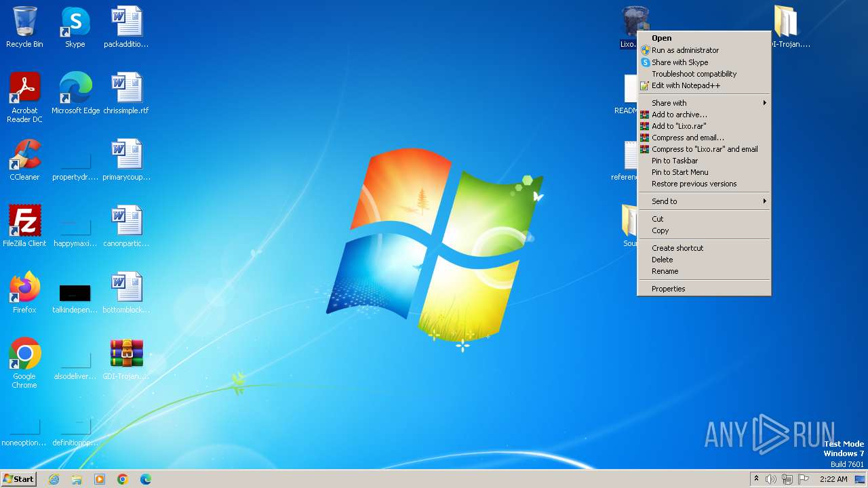868x488 pixels.
Task: Select the chrissimple.rtf document icon
Action: [126, 94]
